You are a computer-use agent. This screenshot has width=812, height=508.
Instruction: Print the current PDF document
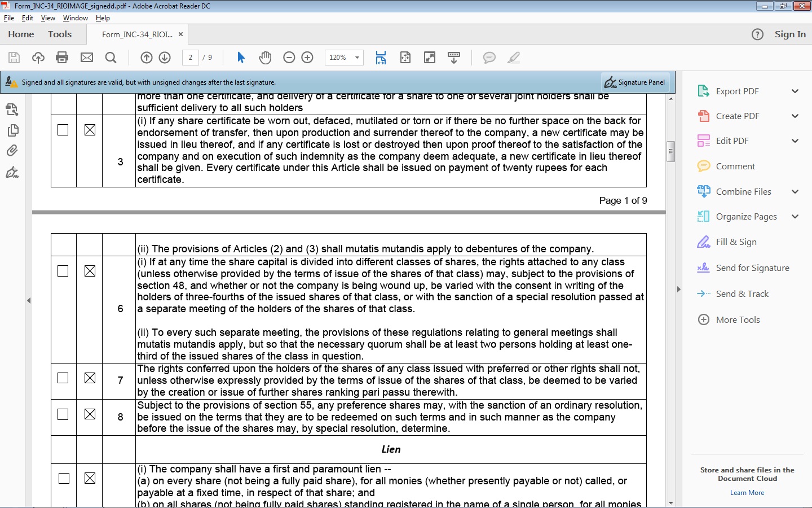(x=62, y=58)
